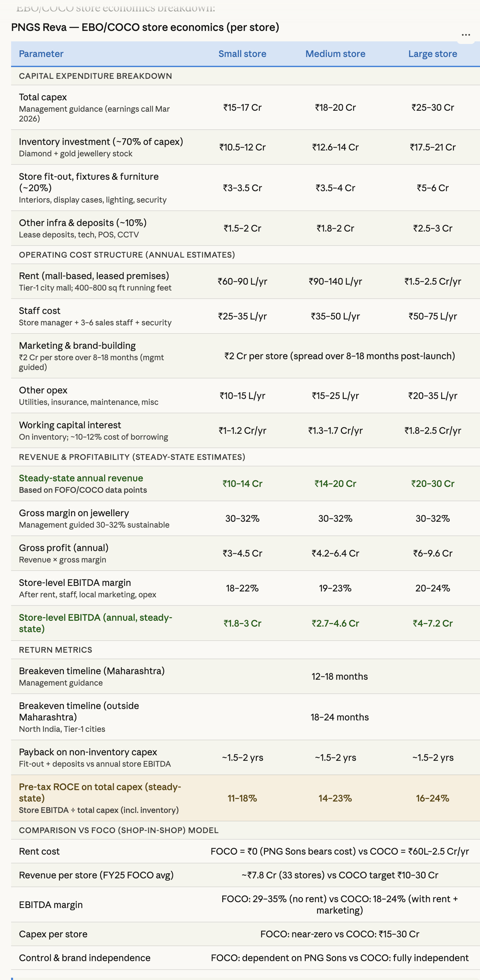Click the Comparison vs FOCO section header
The width and height of the screenshot is (480, 980).
(118, 830)
